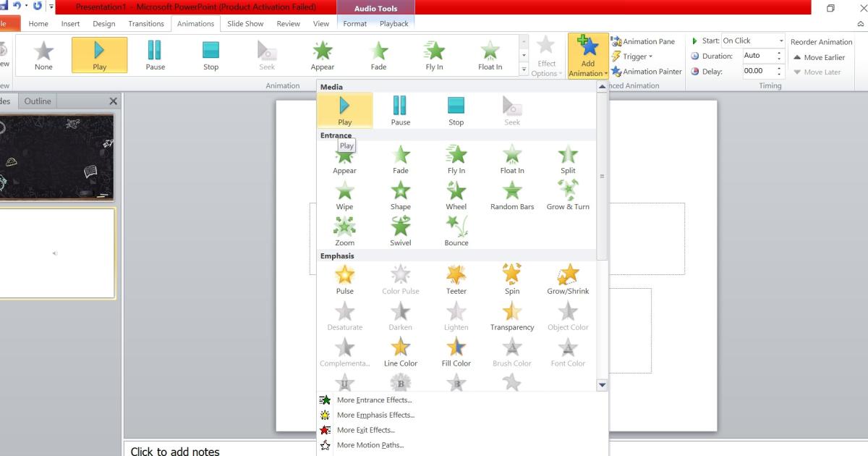Pick the Stop animation in the ribbon gallery
Screen dimensions: 868x456
click(x=210, y=56)
